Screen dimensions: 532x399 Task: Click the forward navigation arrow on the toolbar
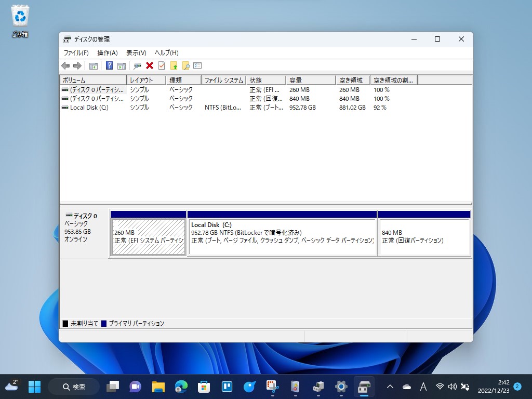pos(77,65)
